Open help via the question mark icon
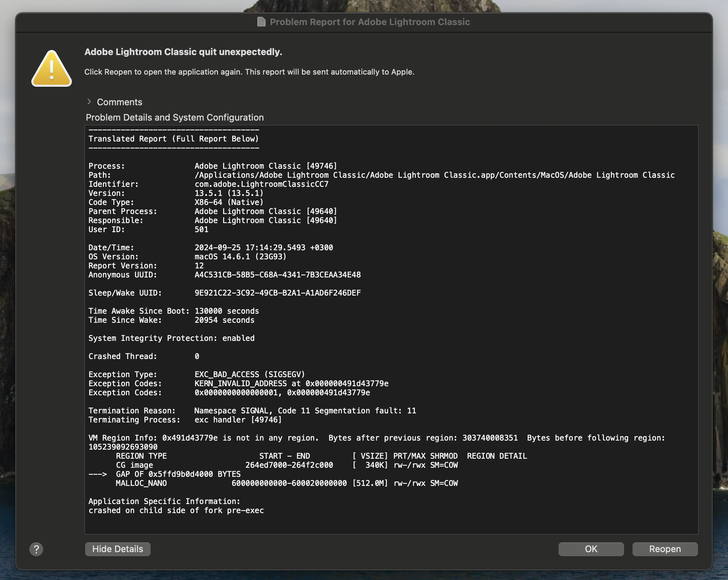This screenshot has height=580, width=728. 36,549
